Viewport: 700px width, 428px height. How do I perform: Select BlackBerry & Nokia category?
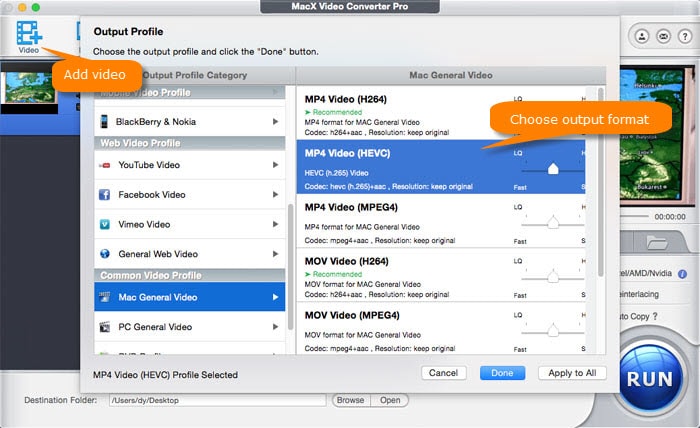190,121
